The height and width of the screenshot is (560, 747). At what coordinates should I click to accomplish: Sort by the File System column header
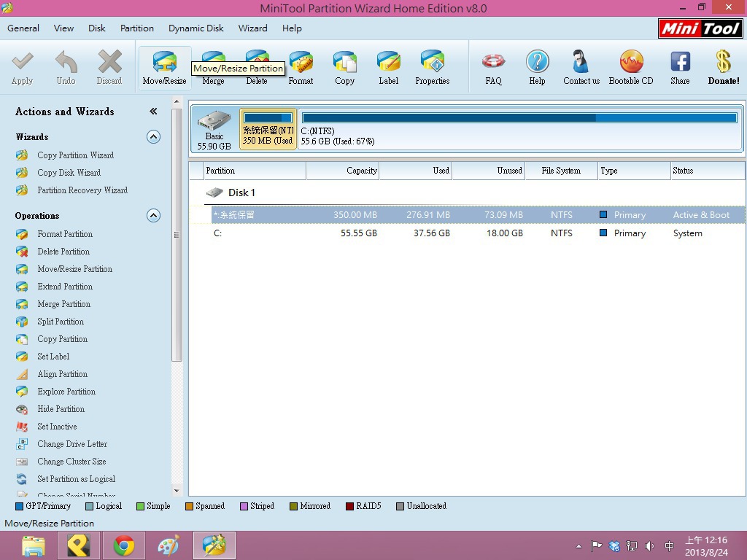[561, 171]
